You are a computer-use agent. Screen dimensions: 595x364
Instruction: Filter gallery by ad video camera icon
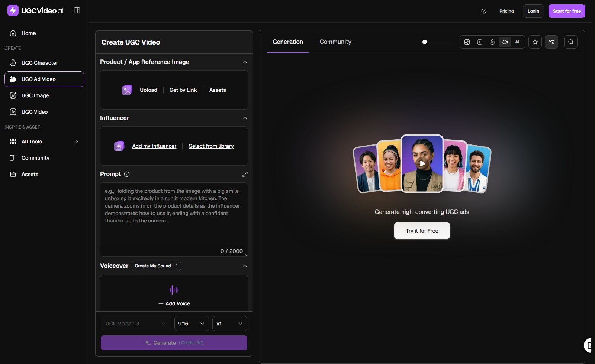505,42
